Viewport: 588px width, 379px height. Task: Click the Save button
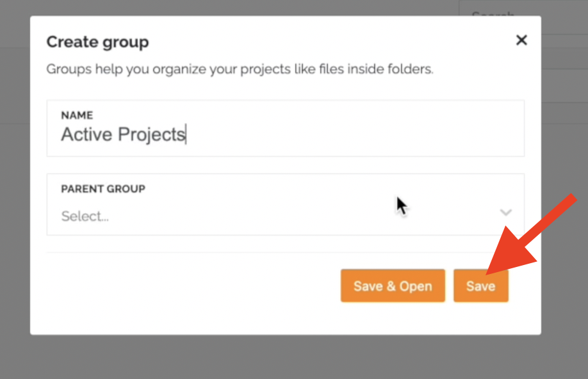481,286
